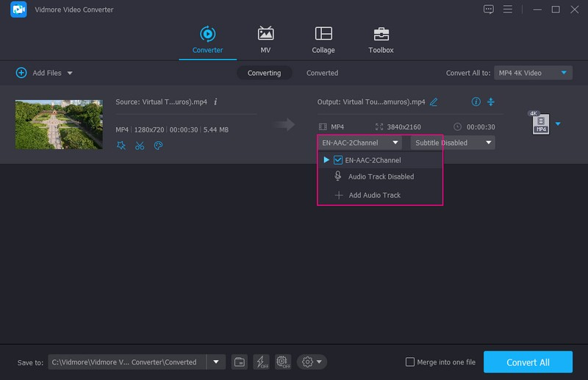
Task: Expand the Save to path dropdown
Action: tap(216, 362)
